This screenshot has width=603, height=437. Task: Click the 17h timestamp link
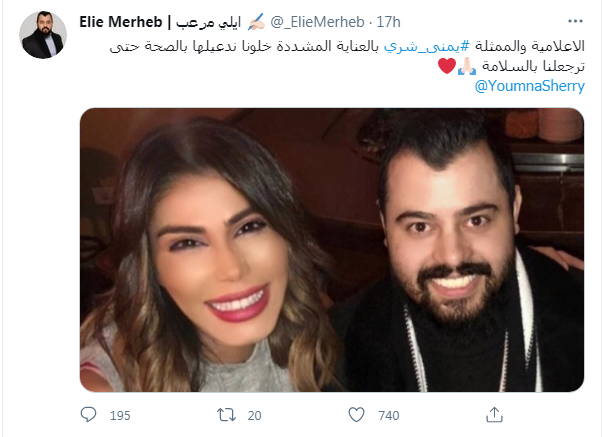pos(388,22)
